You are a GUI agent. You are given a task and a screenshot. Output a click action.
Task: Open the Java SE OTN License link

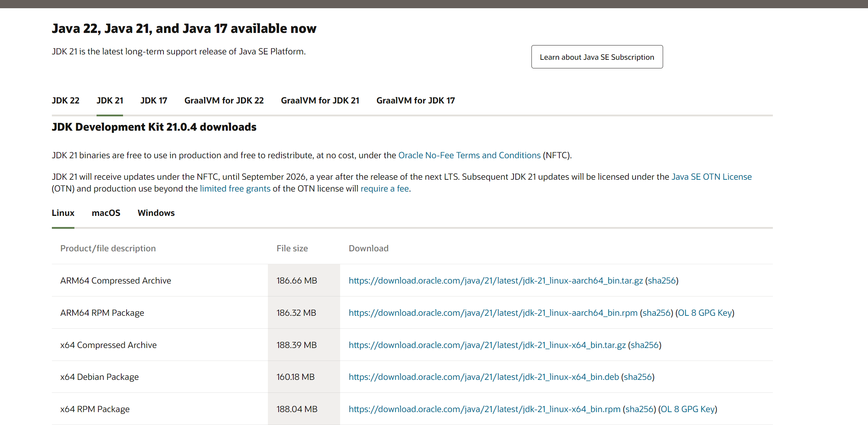[711, 177]
